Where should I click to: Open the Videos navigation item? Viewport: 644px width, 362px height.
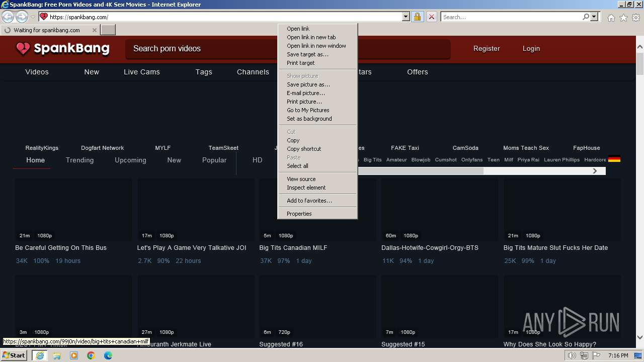37,72
